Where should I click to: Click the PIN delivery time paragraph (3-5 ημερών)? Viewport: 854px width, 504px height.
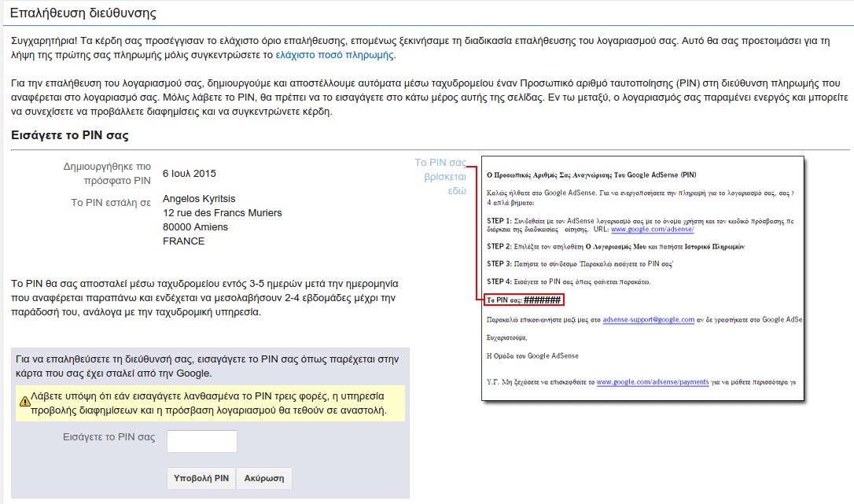204,298
